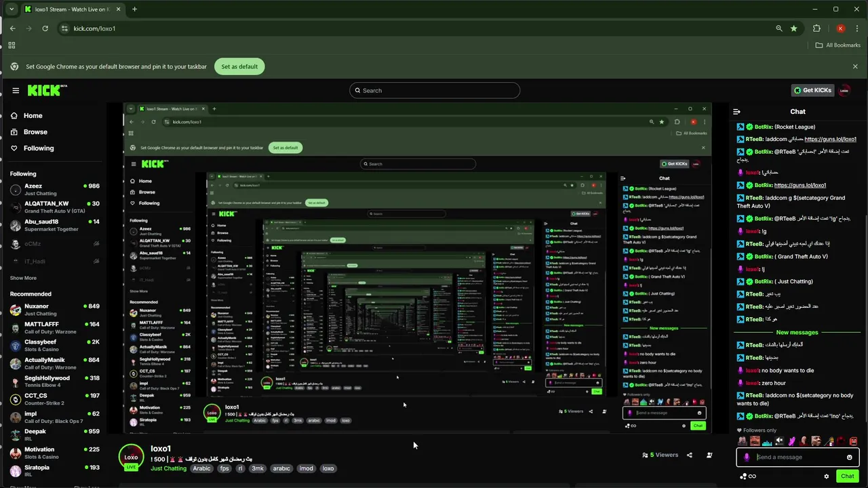Click the purple microphone chat identity icon
868x488 pixels.
[747, 457]
